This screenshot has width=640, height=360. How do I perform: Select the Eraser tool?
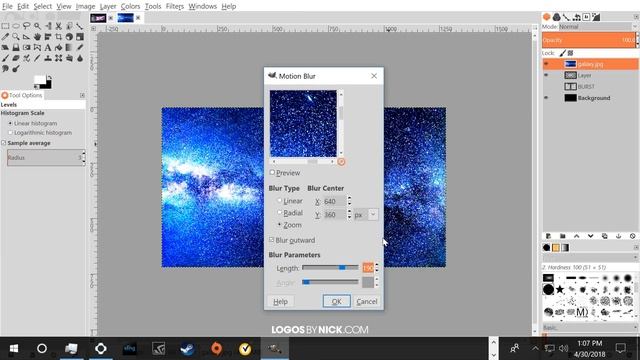pos(16,58)
